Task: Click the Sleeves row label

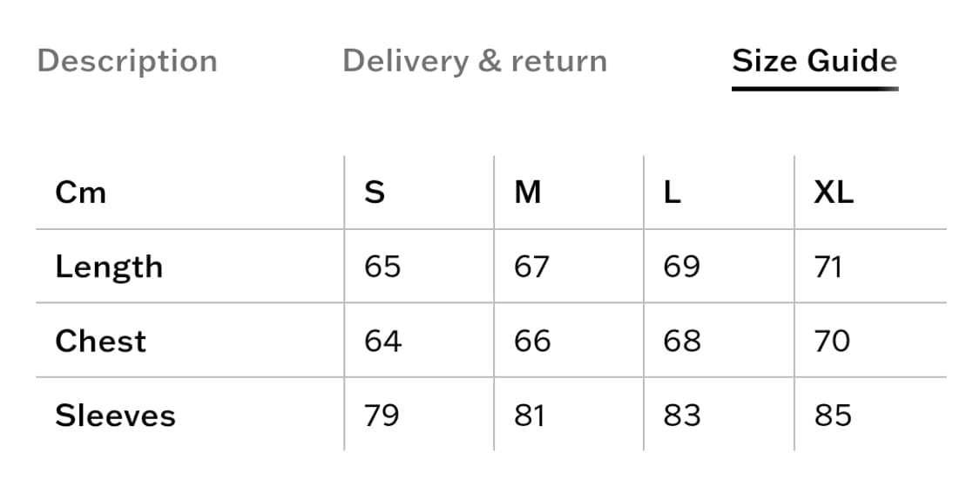Action: 115,416
